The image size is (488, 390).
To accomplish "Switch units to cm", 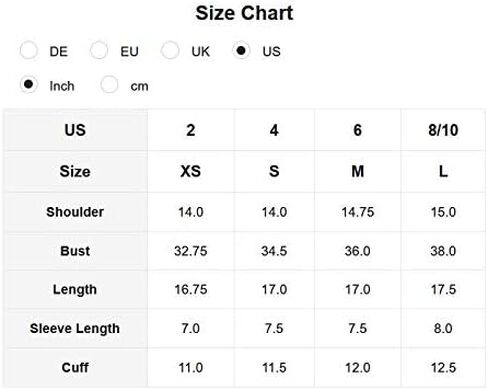I will click(109, 85).
